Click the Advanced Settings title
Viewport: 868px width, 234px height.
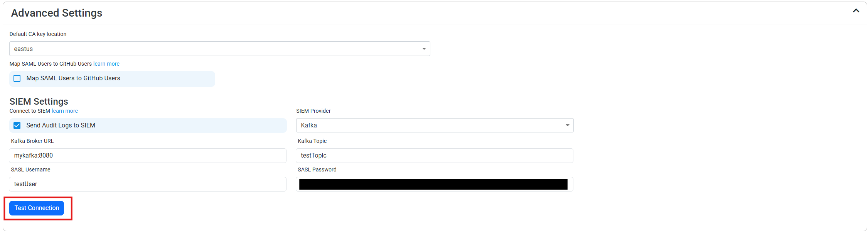[x=56, y=13]
